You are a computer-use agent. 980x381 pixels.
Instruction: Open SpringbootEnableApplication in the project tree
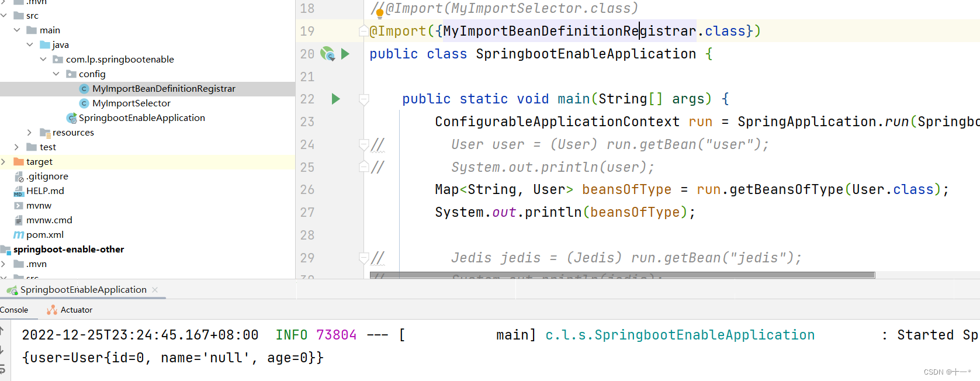click(141, 118)
